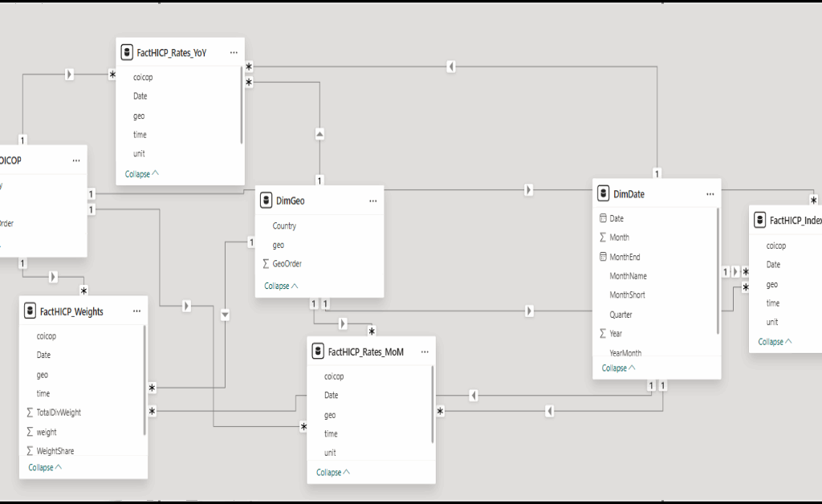The height and width of the screenshot is (504, 822).
Task: Click the table icon on DimGeo header
Action: pos(266,200)
